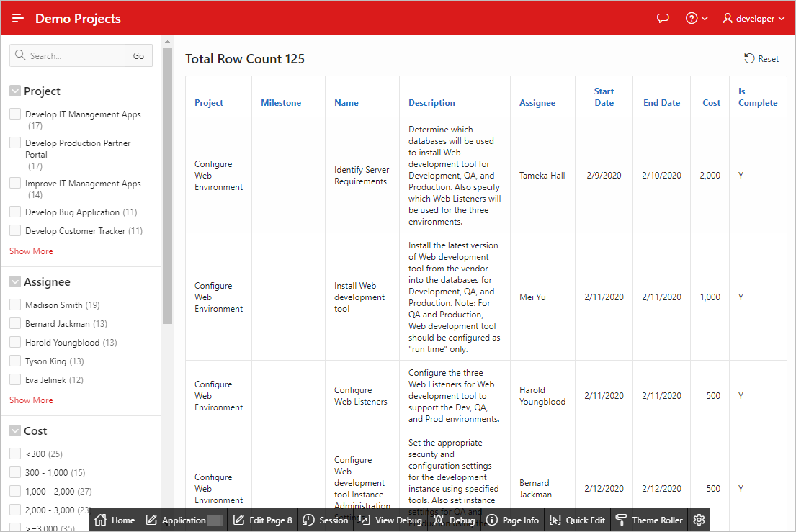
Task: Check Develop IT Management Apps filter
Action: click(x=15, y=114)
